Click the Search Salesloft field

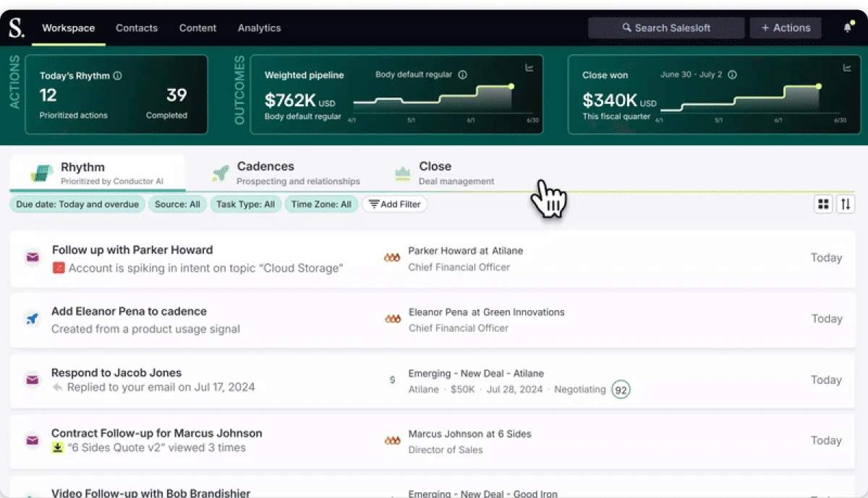(x=666, y=28)
